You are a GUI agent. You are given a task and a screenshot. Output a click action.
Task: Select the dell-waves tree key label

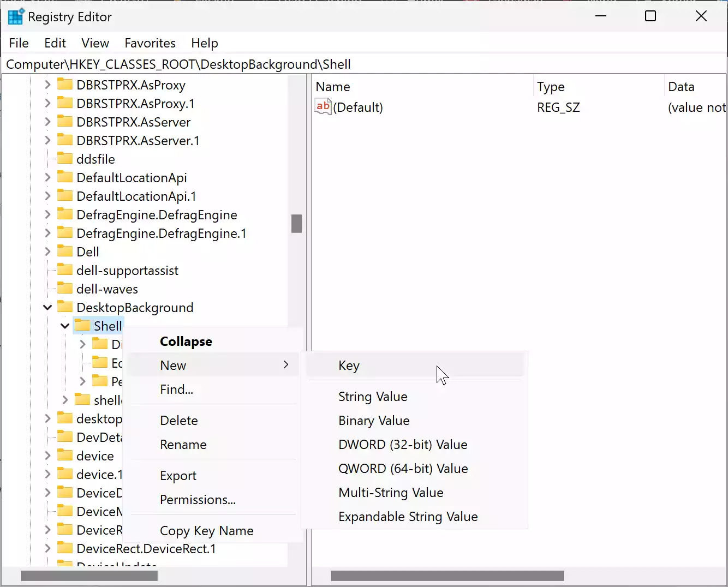[107, 289]
